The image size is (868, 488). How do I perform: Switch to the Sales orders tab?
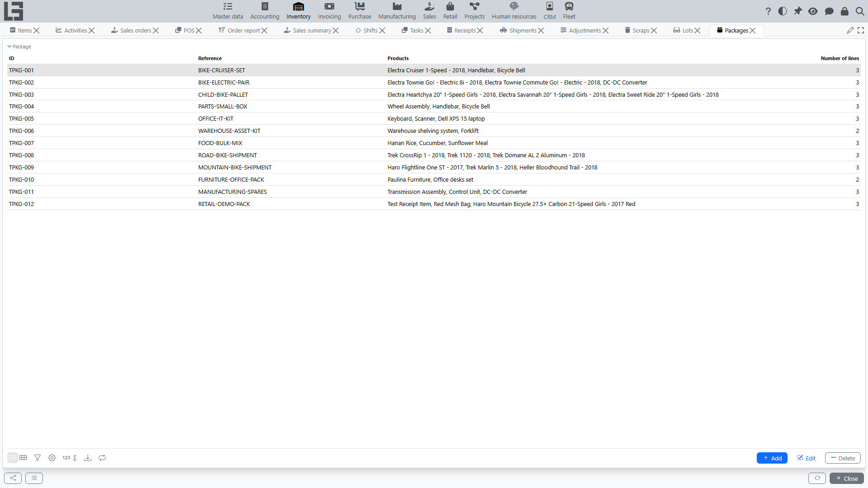click(x=131, y=30)
